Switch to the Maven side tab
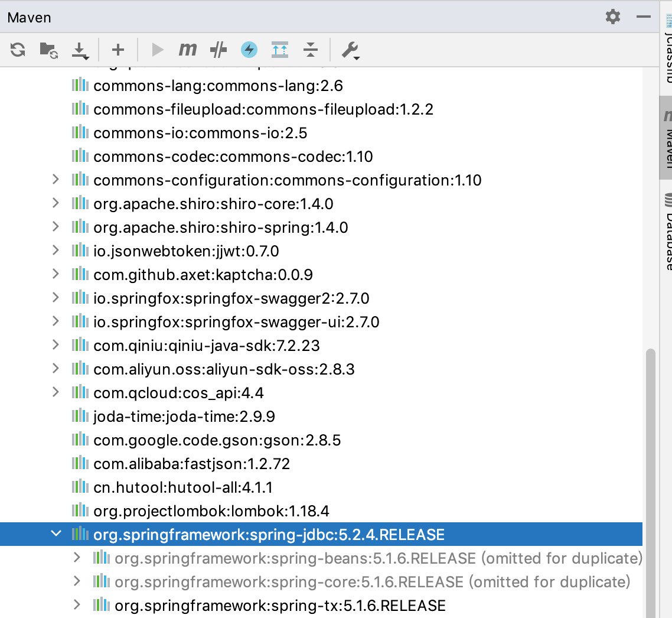 pos(667,138)
